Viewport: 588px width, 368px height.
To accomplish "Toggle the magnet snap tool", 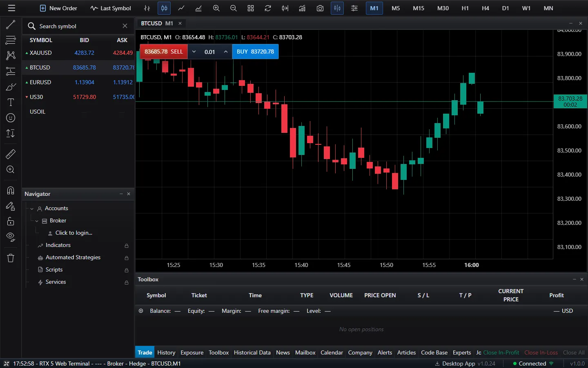I will click(11, 190).
